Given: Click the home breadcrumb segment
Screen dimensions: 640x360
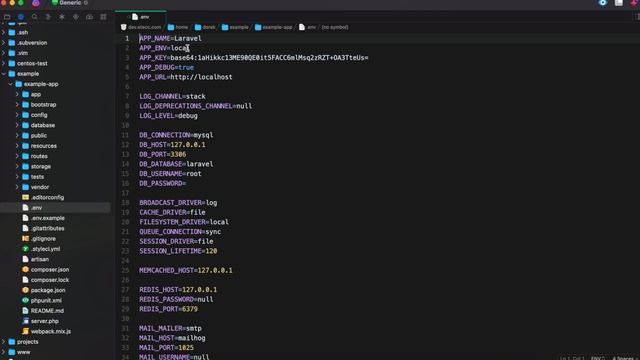Looking at the screenshot, I should coord(178,27).
